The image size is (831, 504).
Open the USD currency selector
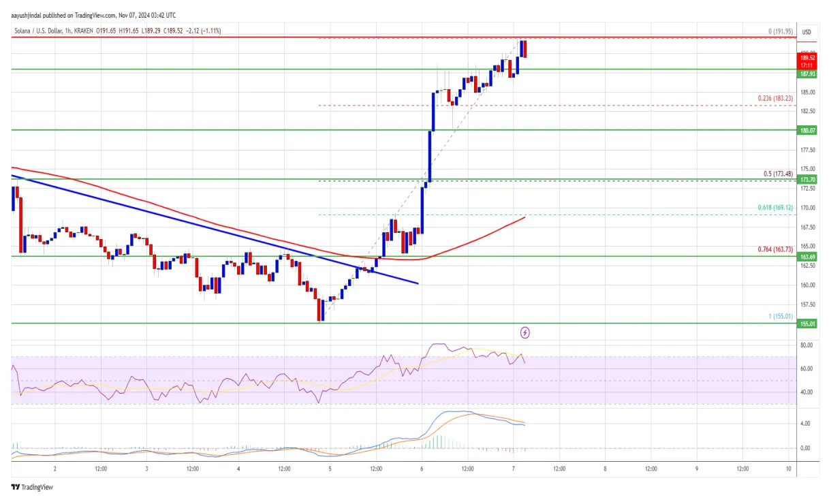pyautogui.click(x=806, y=32)
